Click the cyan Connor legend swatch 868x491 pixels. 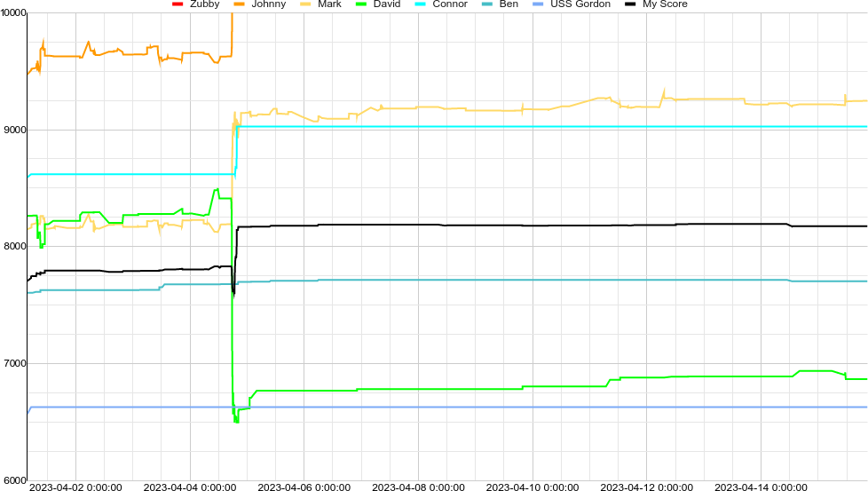pyautogui.click(x=420, y=4)
